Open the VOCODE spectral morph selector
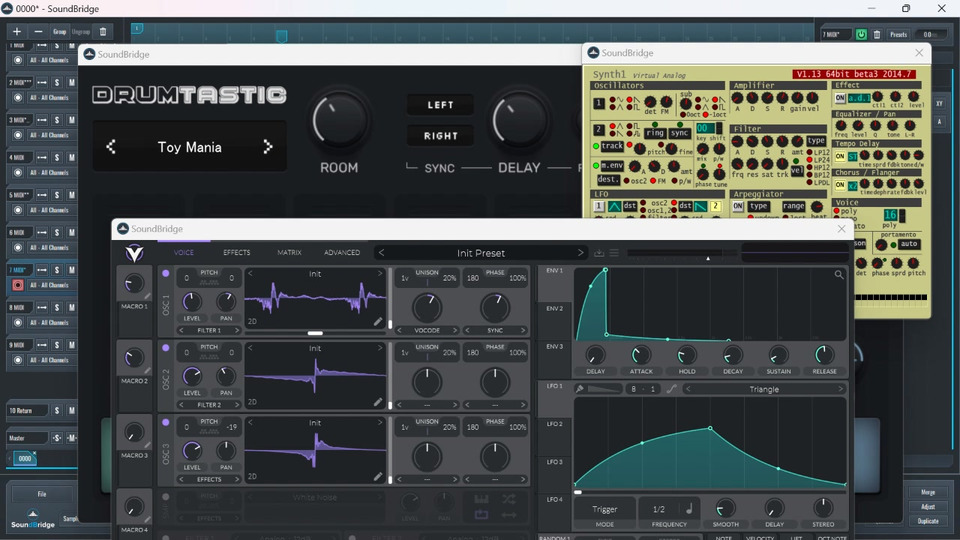The width and height of the screenshot is (960, 540). point(427,331)
